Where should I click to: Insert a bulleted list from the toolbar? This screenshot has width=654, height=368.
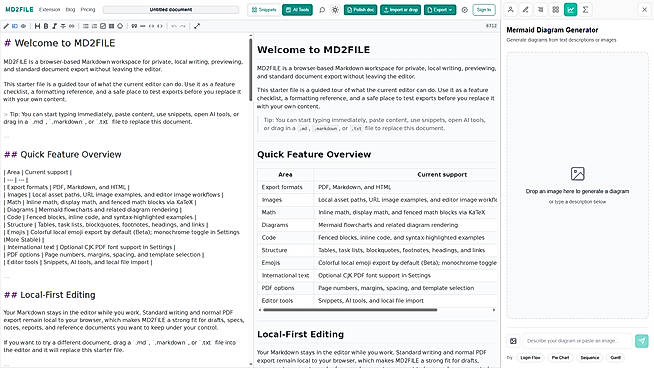coord(86,26)
